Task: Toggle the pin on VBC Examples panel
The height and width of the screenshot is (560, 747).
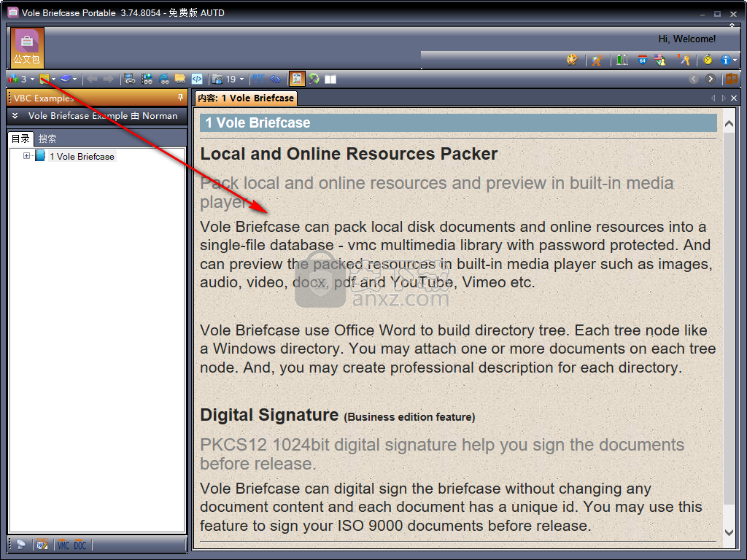Action: click(180, 98)
